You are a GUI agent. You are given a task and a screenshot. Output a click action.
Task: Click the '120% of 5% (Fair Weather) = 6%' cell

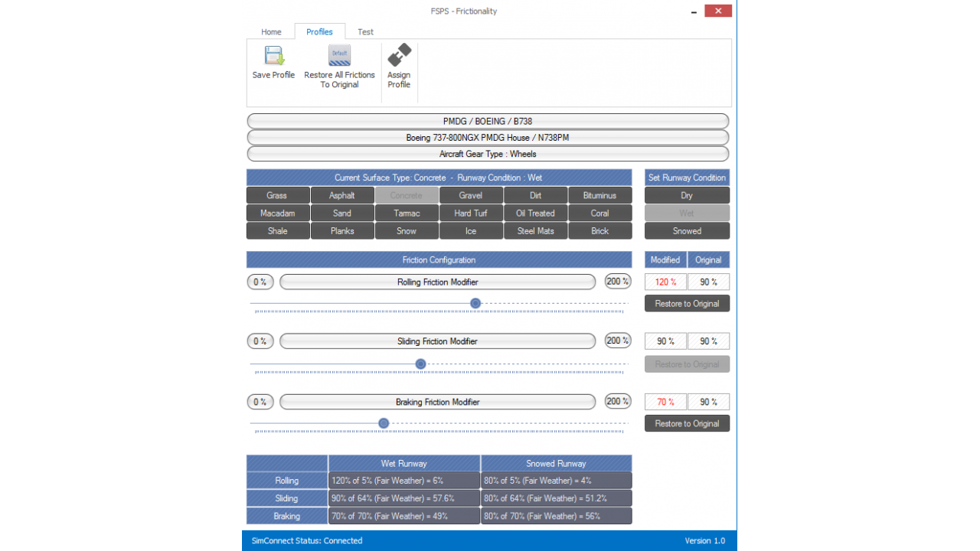pos(404,481)
